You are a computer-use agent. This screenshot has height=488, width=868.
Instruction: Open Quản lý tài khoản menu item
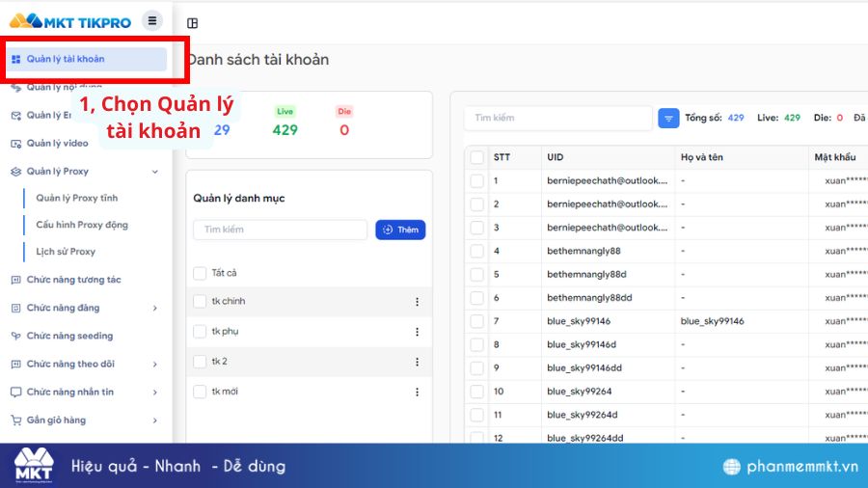tap(87, 59)
